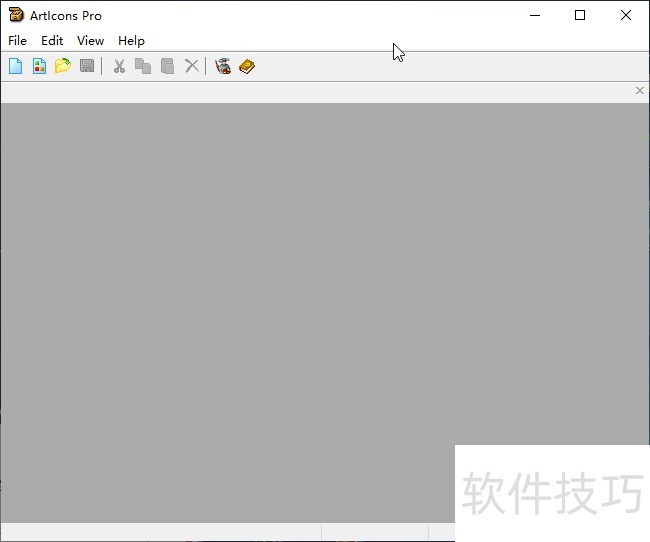Open help via the book icon
This screenshot has width=650, height=542.
coord(247,66)
